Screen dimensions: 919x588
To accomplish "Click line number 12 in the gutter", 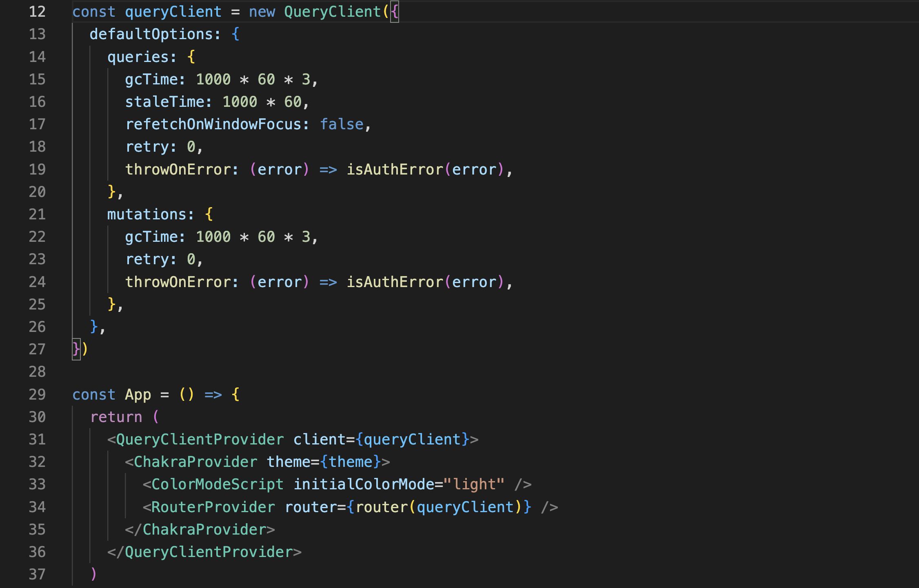I will tap(37, 11).
